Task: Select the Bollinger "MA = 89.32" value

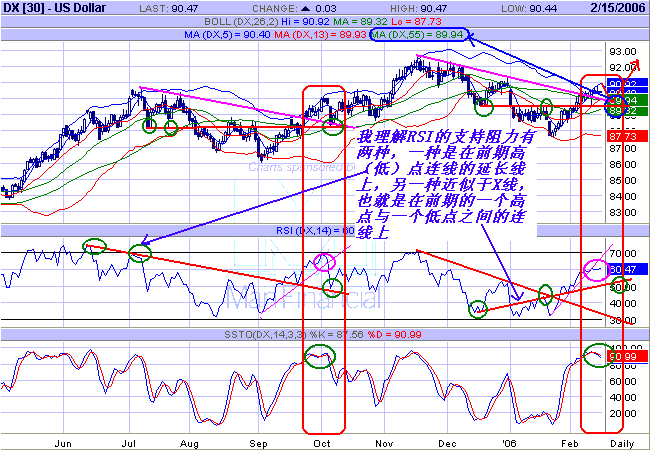Action: pos(360,22)
